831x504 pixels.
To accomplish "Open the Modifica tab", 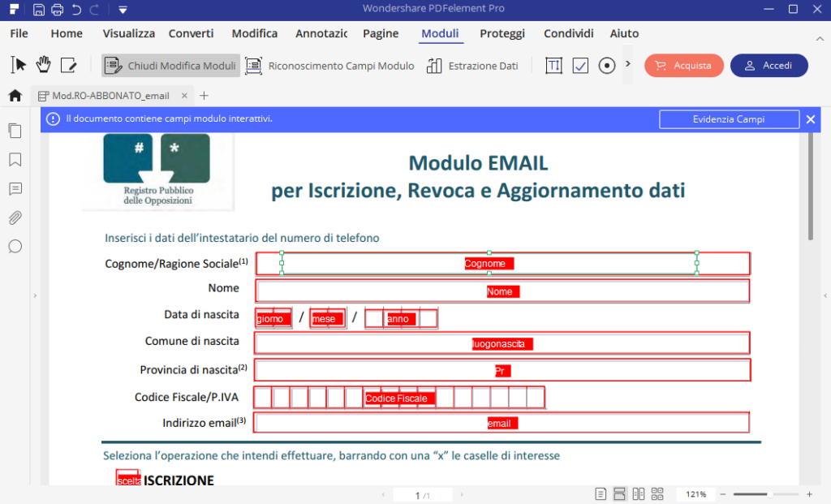I will 254,33.
